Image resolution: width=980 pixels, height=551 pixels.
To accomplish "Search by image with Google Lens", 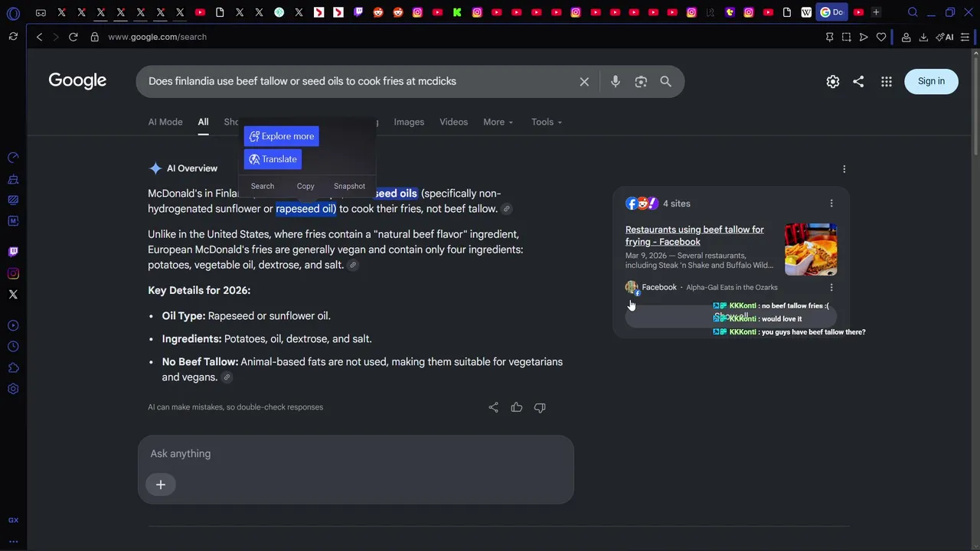I will coord(641,81).
